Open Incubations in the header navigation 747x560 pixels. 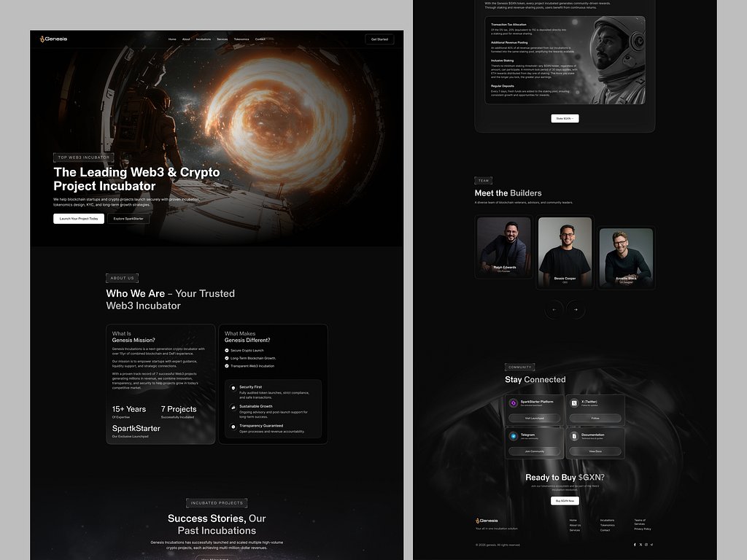[204, 39]
